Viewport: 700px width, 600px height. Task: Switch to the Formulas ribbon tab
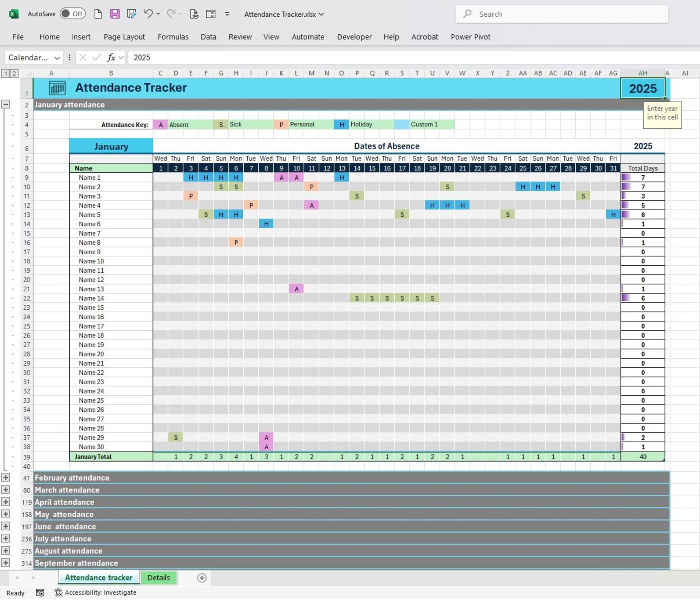click(173, 37)
